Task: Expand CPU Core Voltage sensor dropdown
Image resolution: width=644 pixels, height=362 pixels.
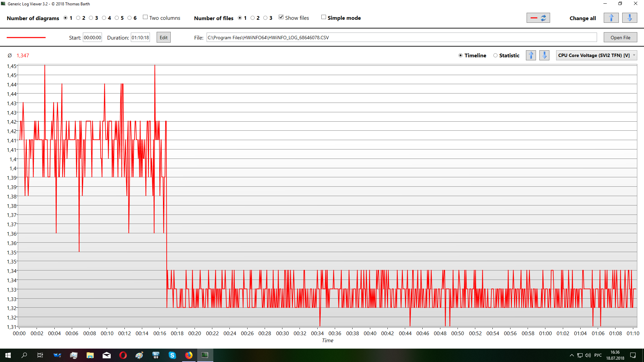Action: coord(596,55)
